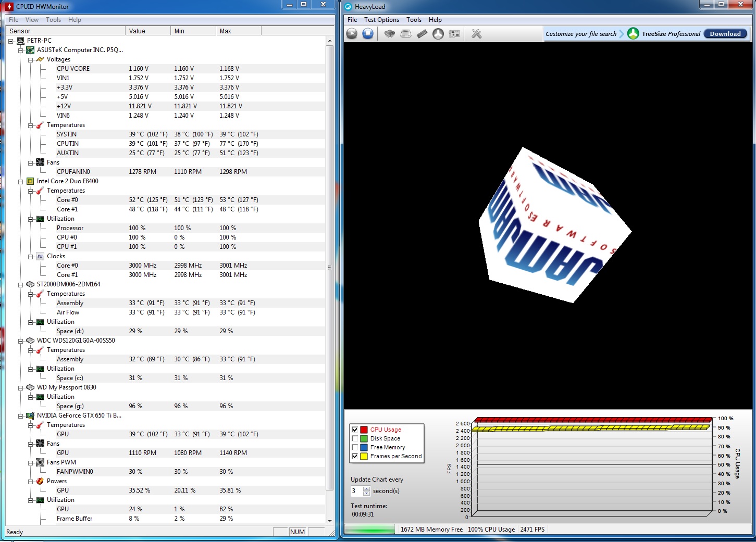756x542 pixels.
Task: Click the green Disk Space color swatch
Action: point(364,438)
